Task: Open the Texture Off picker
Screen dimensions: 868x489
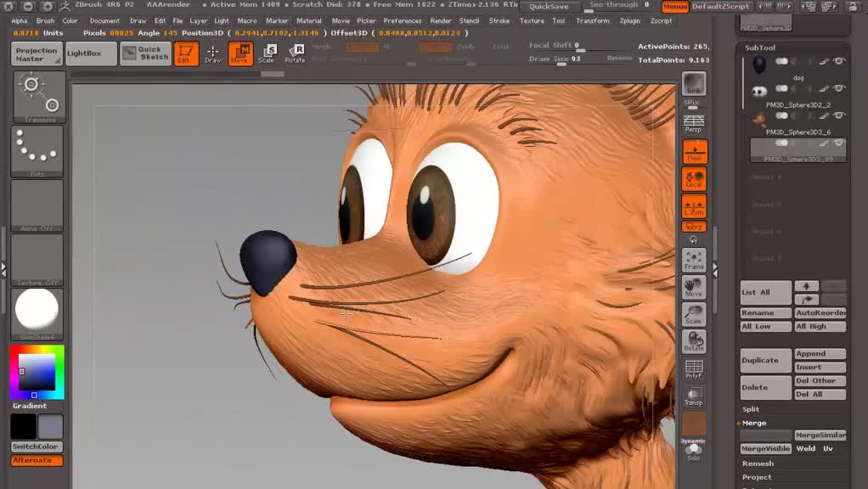Action: 37,260
